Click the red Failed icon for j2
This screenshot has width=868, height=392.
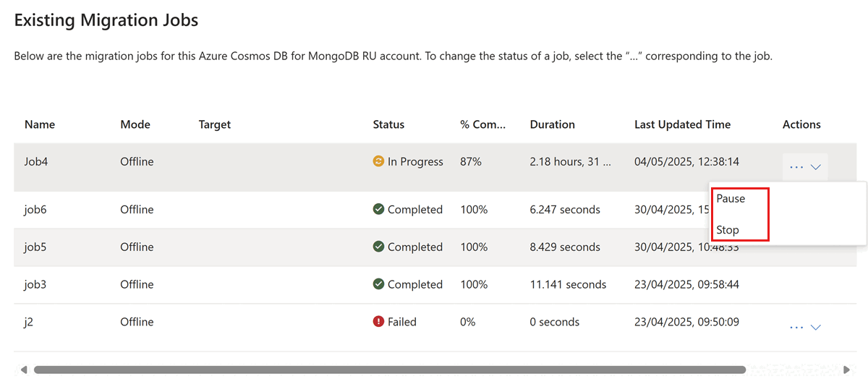coord(378,322)
